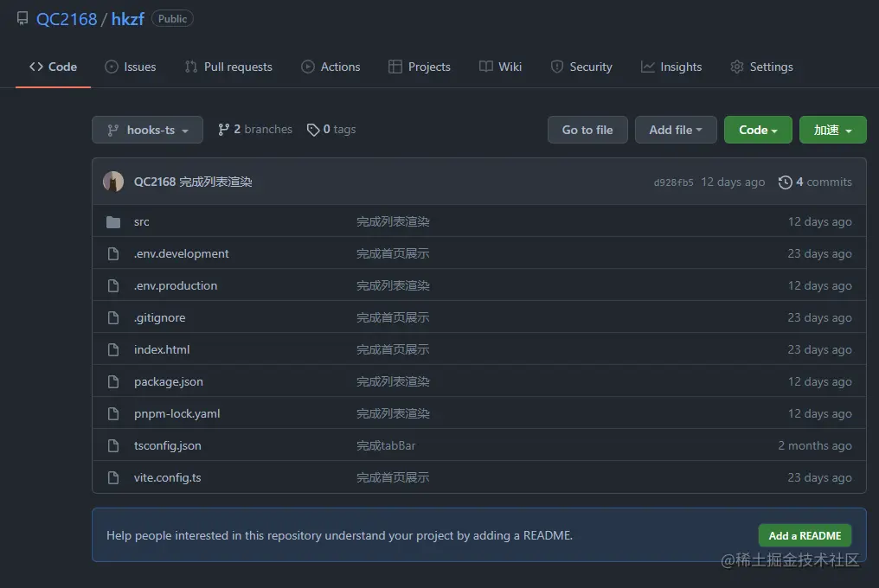Open the Issues tab

click(131, 67)
